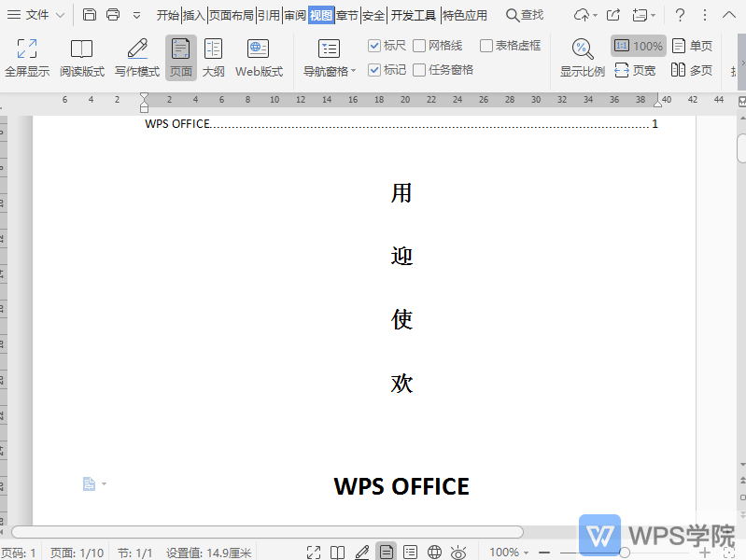Click the print icon in quick toolbar
The height and width of the screenshot is (560, 746).
click(x=113, y=15)
